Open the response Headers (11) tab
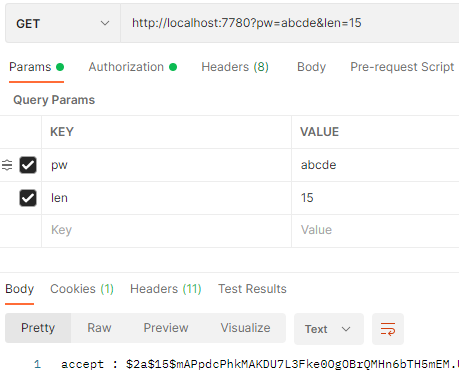 tap(166, 289)
